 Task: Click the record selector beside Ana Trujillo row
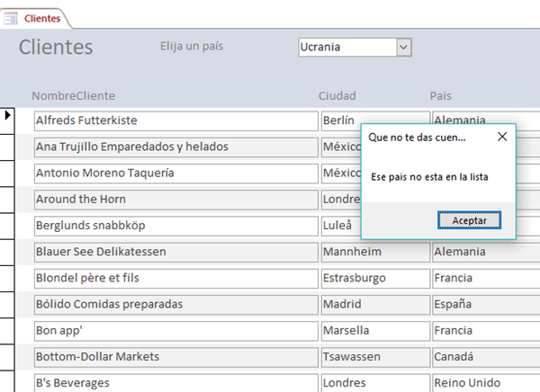(7, 147)
